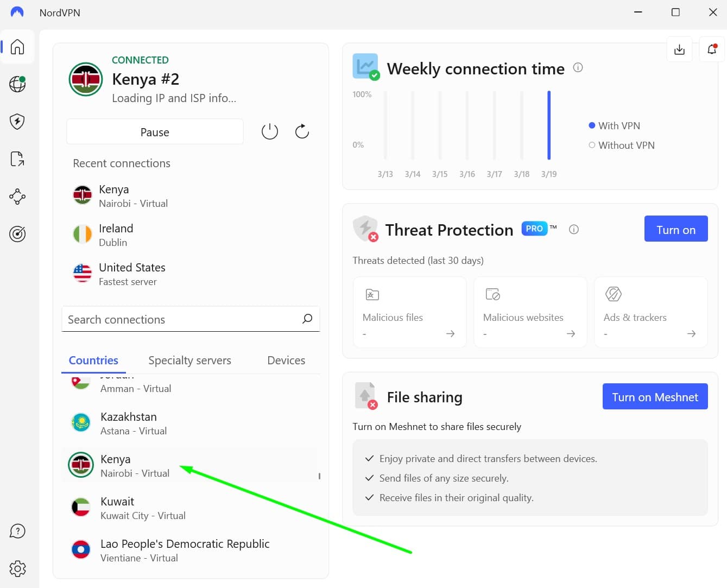Select Kuwait City in country list
This screenshot has width=727, height=588.
pos(190,508)
